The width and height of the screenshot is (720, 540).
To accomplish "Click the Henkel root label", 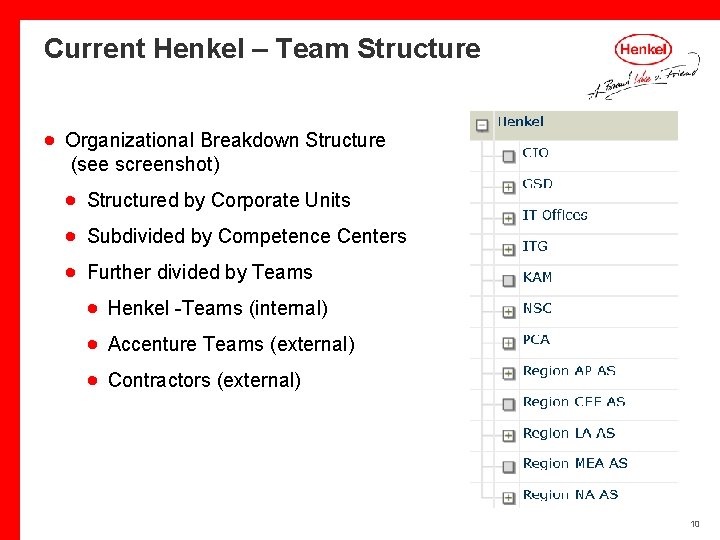I will [x=521, y=122].
